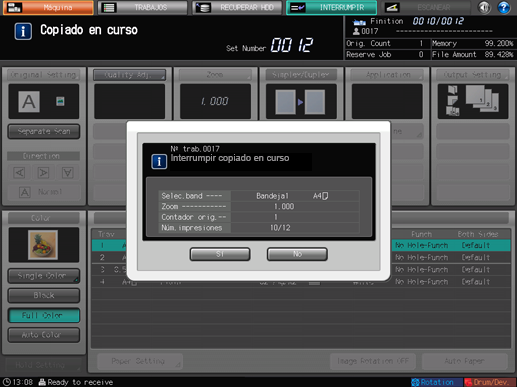Open the ESCANEAR tab
This screenshot has width=517, height=387.
click(426, 7)
